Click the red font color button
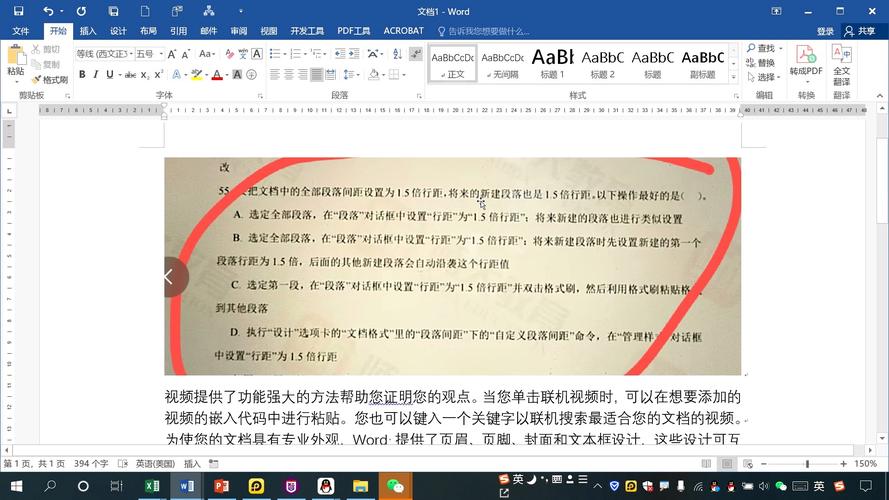Screen dimensions: 889x500 pos(217,74)
